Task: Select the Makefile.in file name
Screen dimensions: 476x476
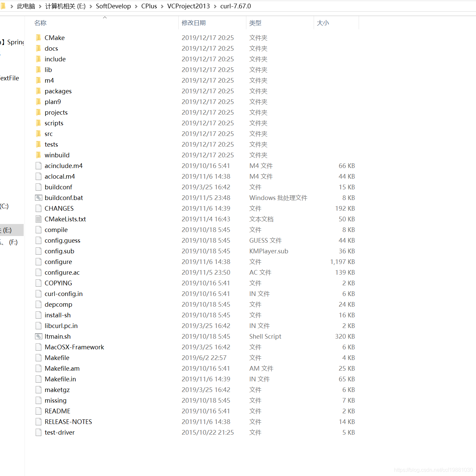Action: [x=60, y=379]
